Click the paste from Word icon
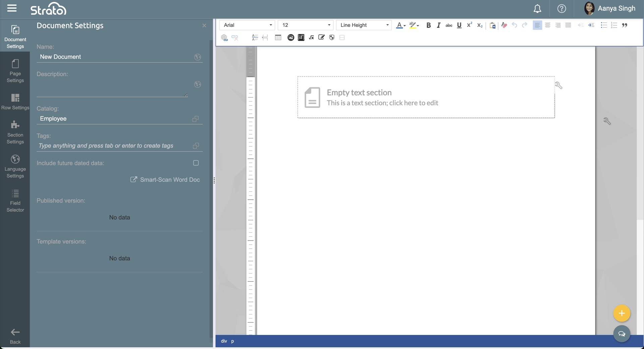This screenshot has height=349, width=644. click(x=492, y=25)
